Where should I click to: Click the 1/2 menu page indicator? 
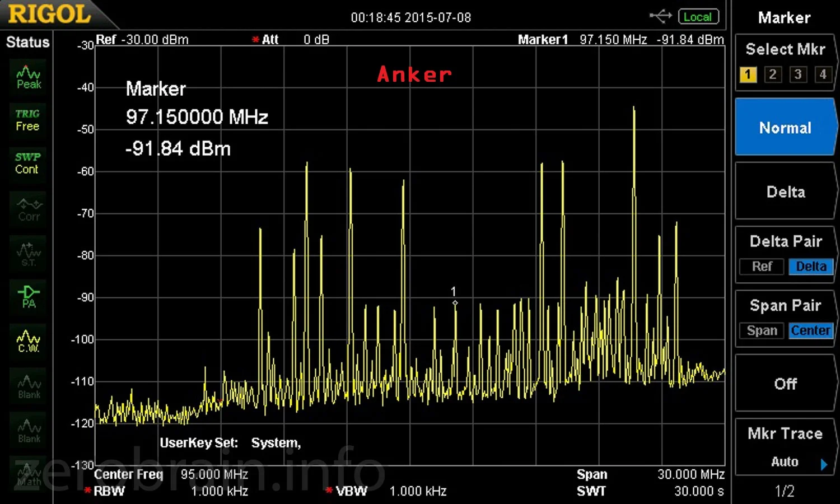785,491
